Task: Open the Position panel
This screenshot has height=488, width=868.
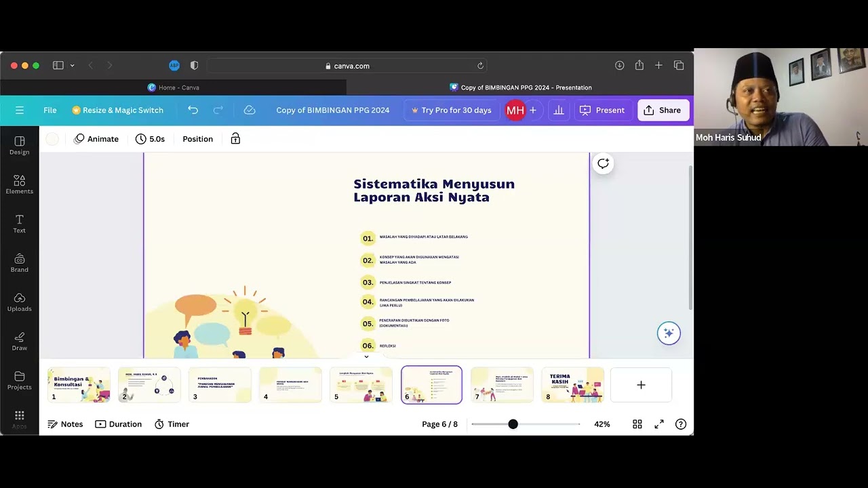Action: pyautogui.click(x=198, y=139)
